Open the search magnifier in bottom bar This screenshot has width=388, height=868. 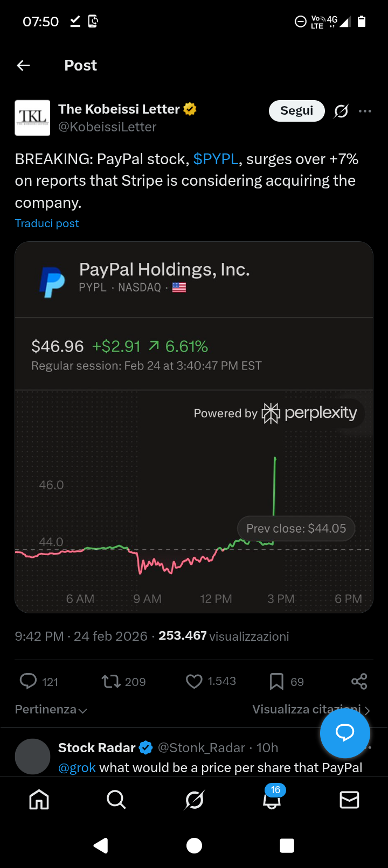coord(116,800)
